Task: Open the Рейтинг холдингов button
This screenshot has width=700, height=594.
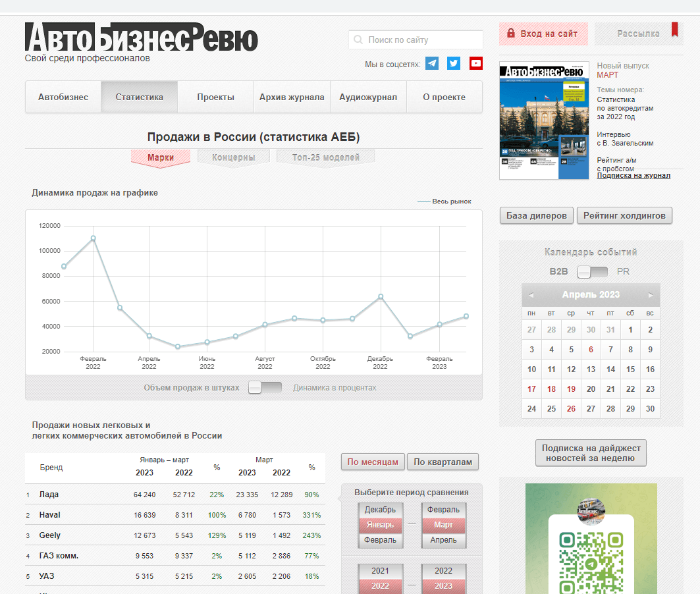Action: coord(624,215)
